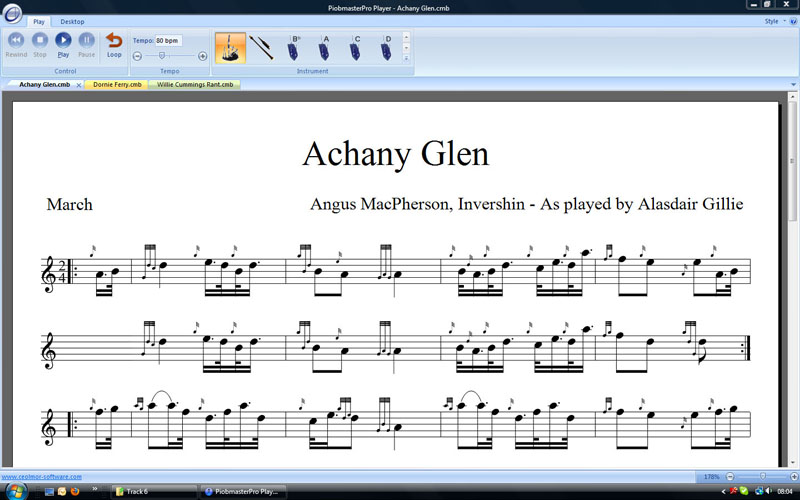
Task: Pick the C drone instrument
Action: (355, 47)
